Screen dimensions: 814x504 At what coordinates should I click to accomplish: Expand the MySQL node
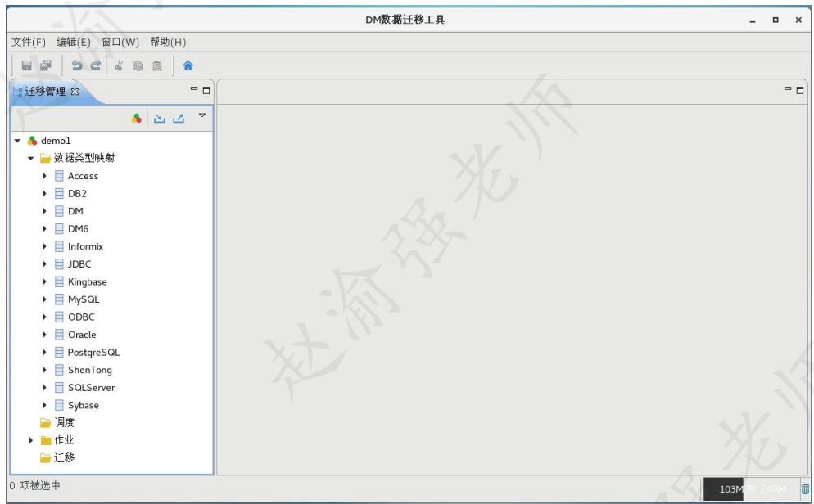click(x=45, y=299)
